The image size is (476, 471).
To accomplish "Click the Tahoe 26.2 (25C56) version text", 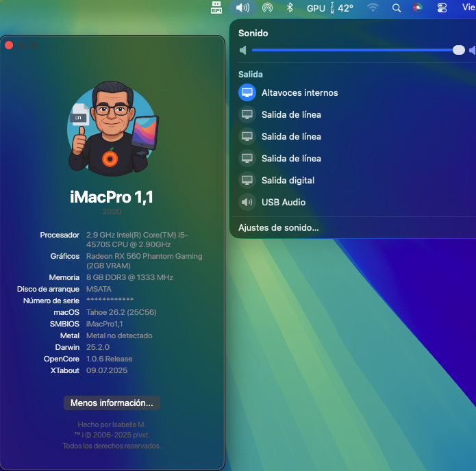I will [121, 312].
